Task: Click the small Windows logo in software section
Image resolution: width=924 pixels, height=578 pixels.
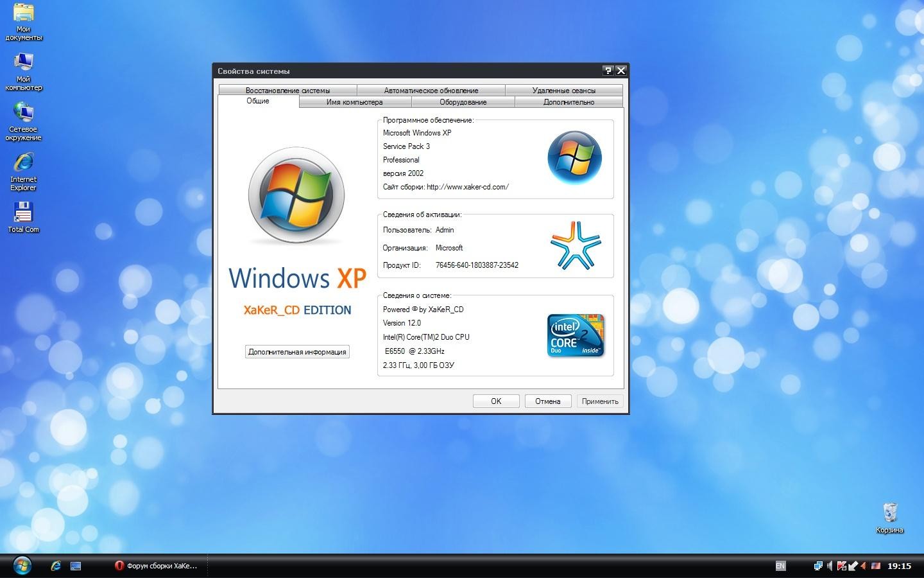Action: [574, 157]
